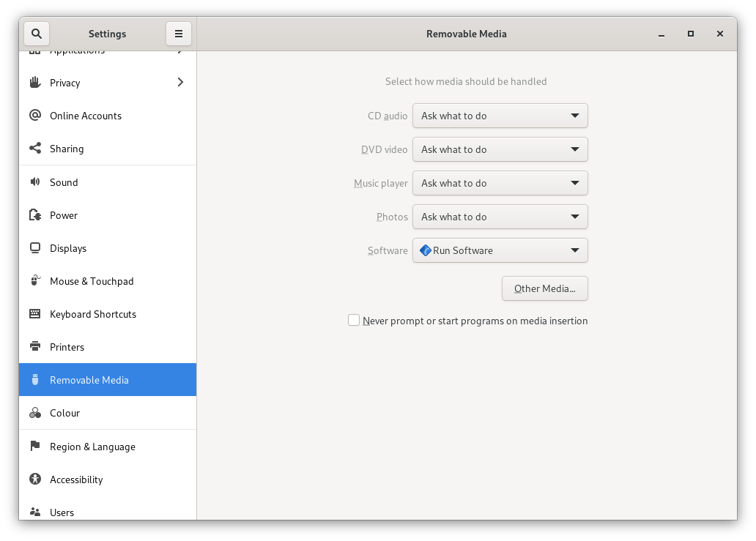Go to Displays settings panel

[68, 248]
